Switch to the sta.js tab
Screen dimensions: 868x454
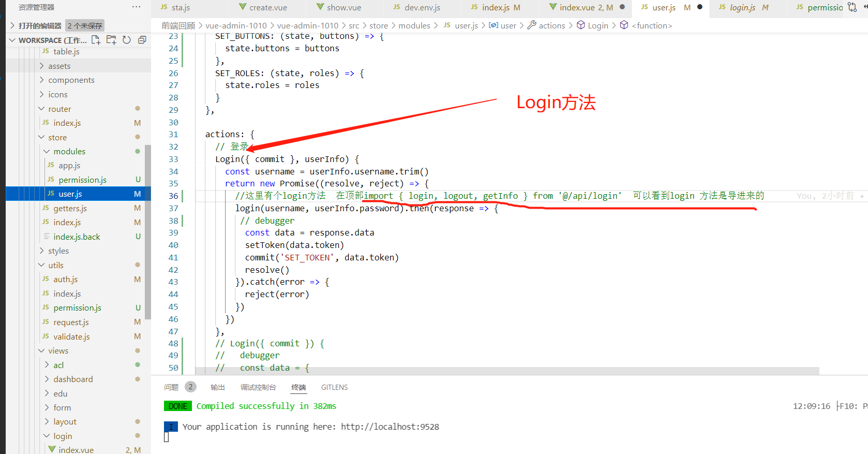point(181,7)
